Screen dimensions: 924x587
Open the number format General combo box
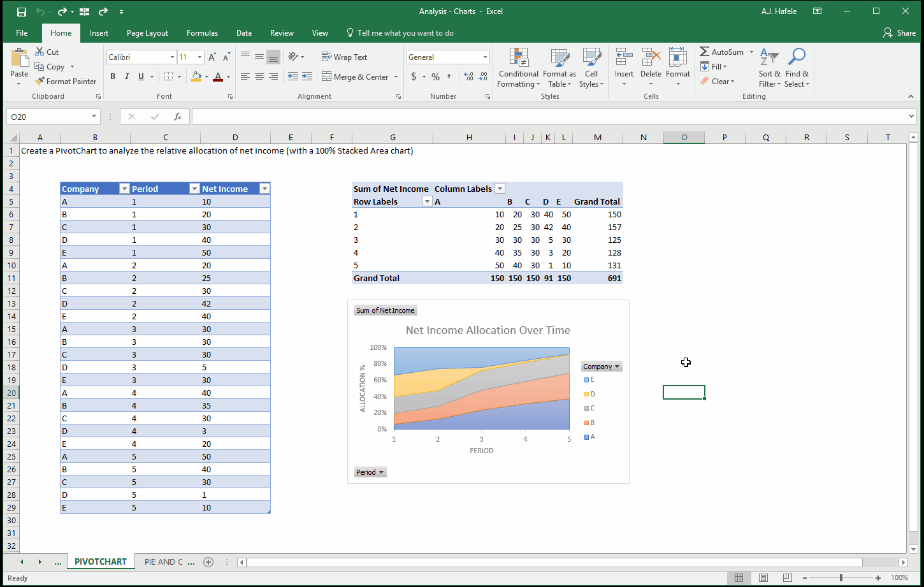pyautogui.click(x=448, y=57)
